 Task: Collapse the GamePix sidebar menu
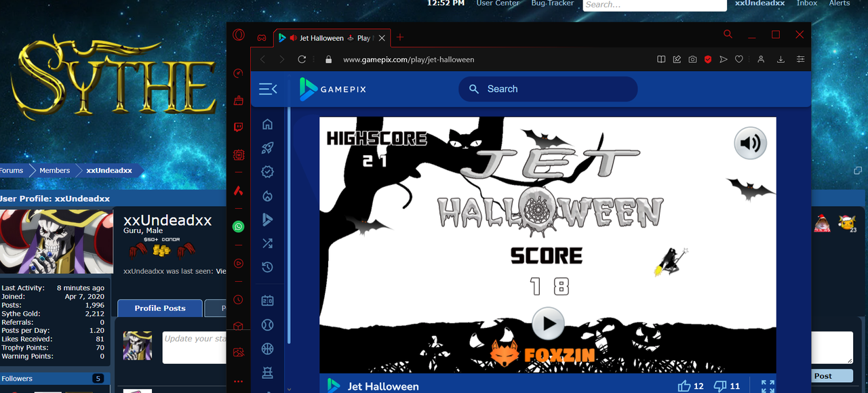[269, 89]
